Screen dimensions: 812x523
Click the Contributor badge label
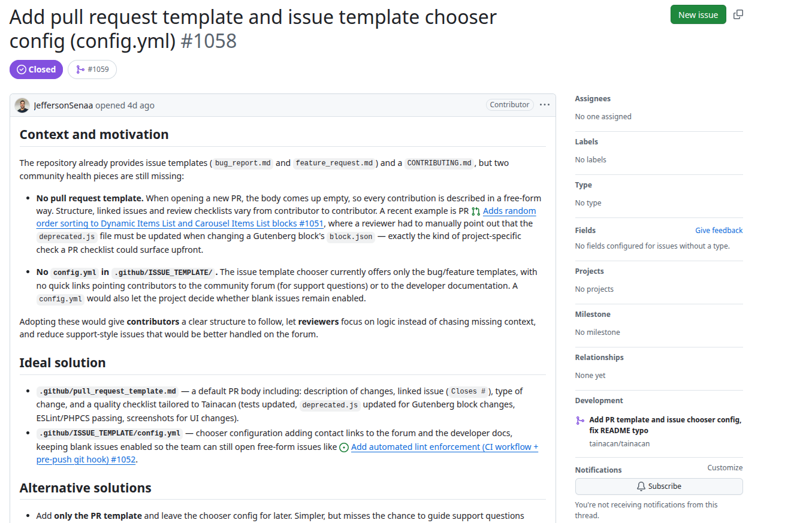[509, 105]
